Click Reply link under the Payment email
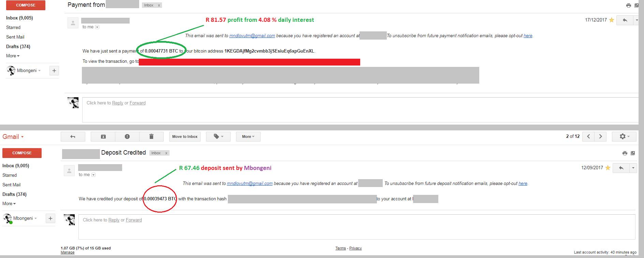The width and height of the screenshot is (644, 258). [118, 103]
